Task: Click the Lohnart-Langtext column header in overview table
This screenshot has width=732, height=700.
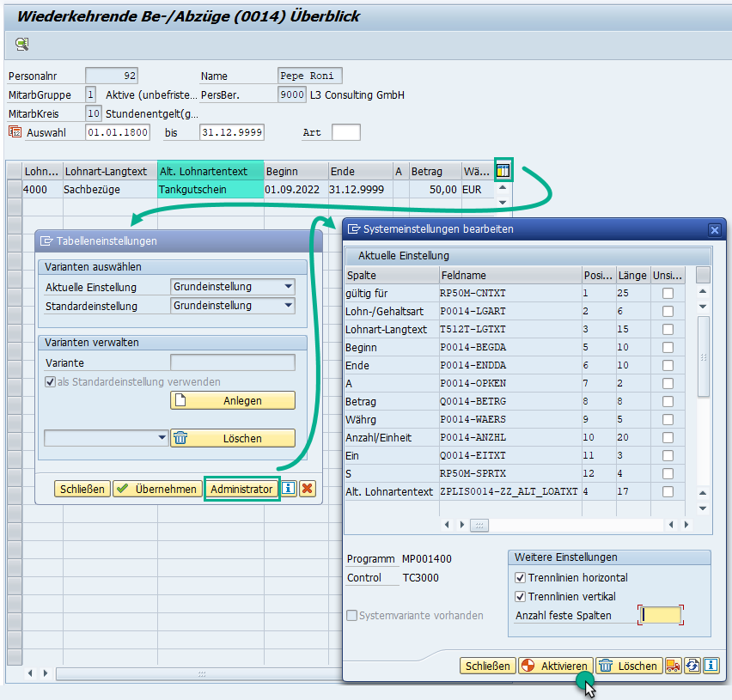Action: click(x=110, y=171)
